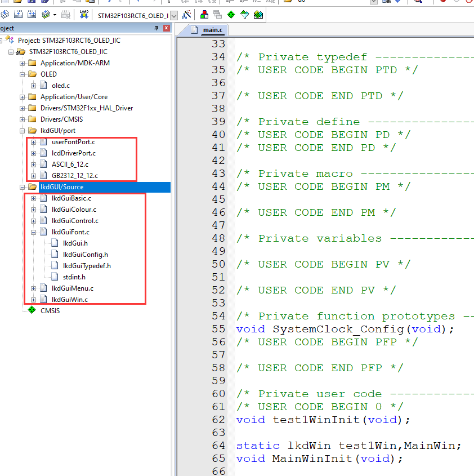The height and width of the screenshot is (476, 474).
Task: Collapse the lkdGuiFont.c header list
Action: 35,232
